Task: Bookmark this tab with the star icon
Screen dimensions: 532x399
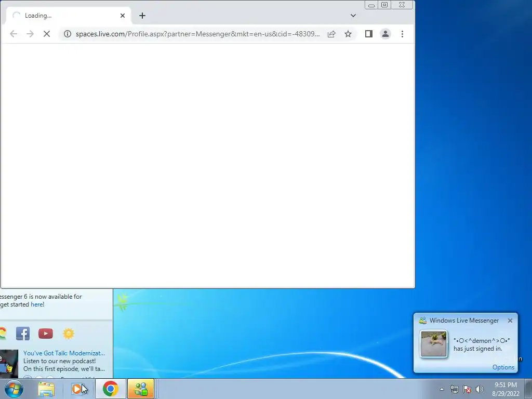Action: 348,34
